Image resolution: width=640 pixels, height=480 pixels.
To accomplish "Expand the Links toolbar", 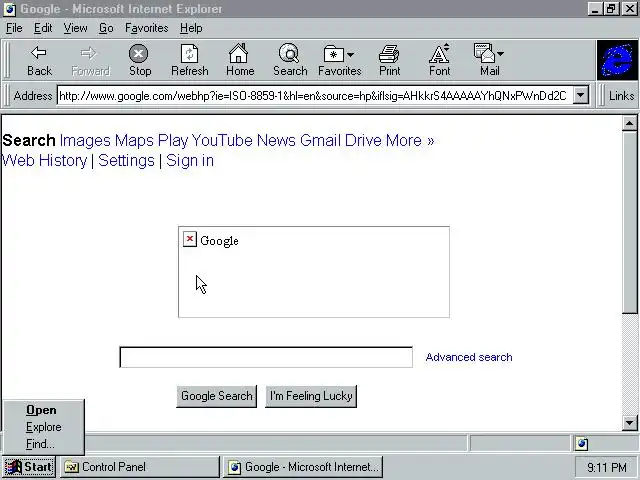I will (621, 96).
